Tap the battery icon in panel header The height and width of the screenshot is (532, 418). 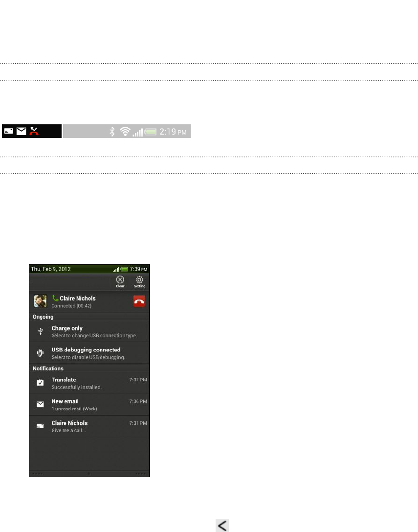[x=124, y=269]
